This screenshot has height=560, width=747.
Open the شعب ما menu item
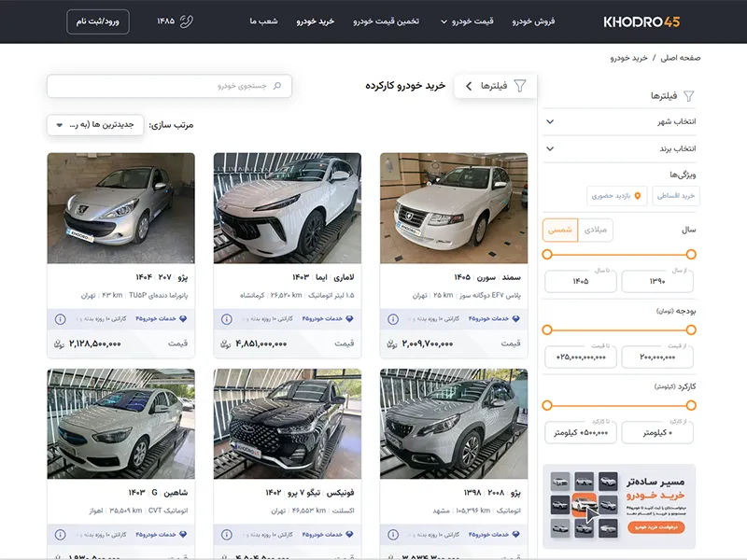pyautogui.click(x=263, y=21)
